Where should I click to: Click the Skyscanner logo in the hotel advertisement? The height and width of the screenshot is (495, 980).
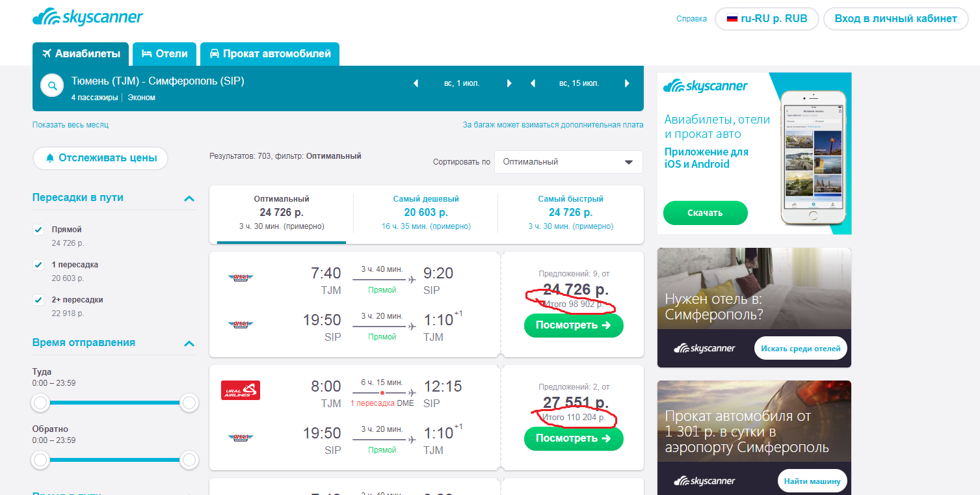(x=705, y=348)
